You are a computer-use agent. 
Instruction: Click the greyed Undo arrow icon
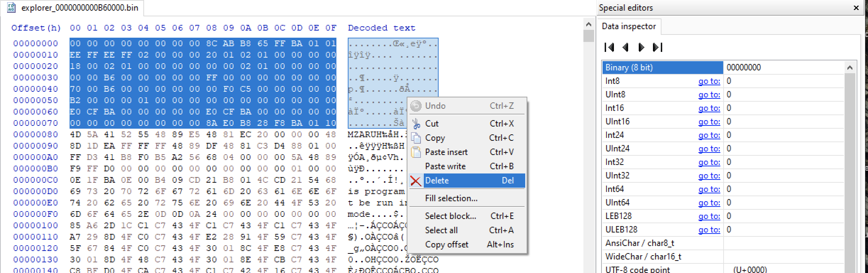[x=416, y=106]
